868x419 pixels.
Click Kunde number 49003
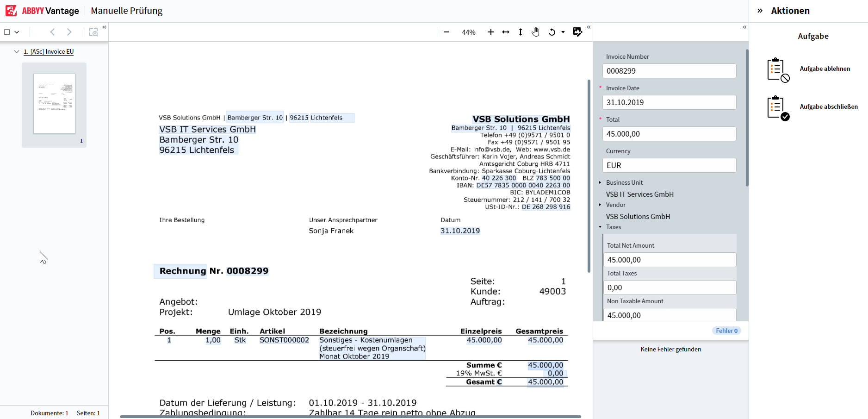point(552,291)
